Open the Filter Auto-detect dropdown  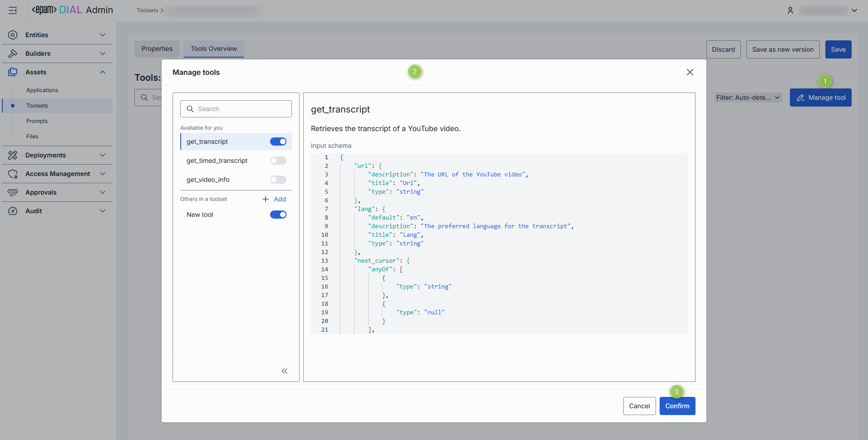click(x=748, y=98)
